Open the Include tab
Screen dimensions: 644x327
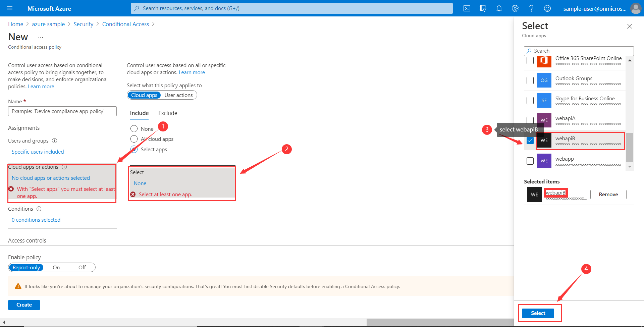(139, 113)
